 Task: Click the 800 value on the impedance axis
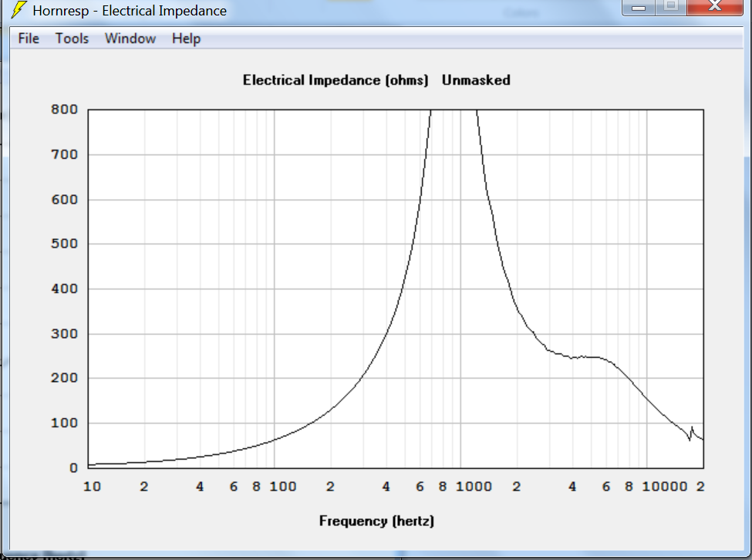(64, 110)
